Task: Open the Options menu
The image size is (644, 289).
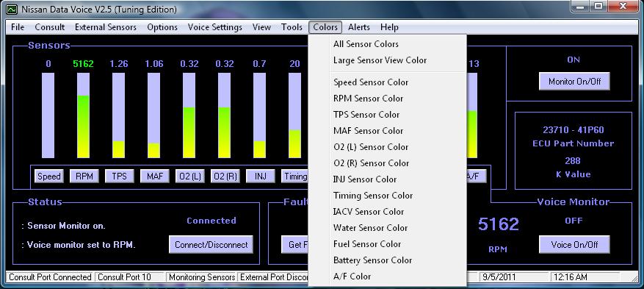Action: (162, 27)
